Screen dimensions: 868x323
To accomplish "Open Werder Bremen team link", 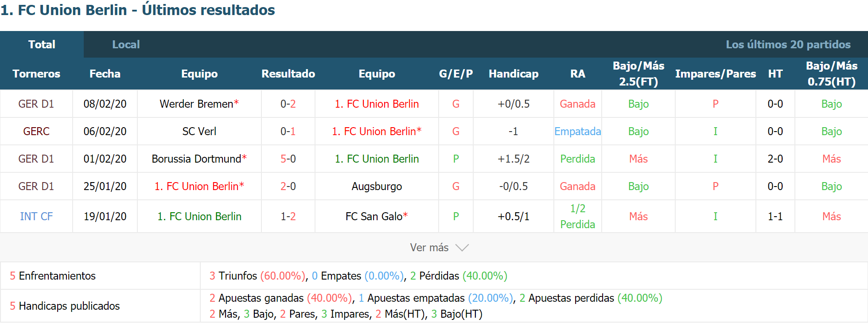I will tap(196, 104).
